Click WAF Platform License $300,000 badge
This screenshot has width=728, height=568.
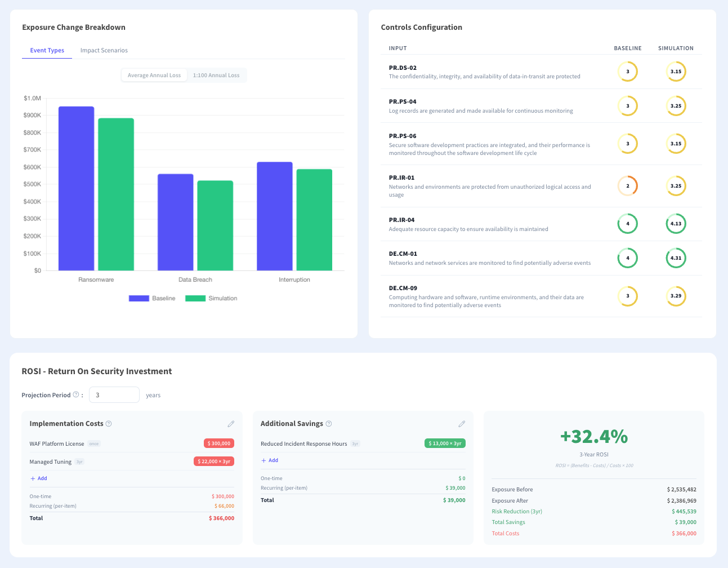tap(219, 443)
